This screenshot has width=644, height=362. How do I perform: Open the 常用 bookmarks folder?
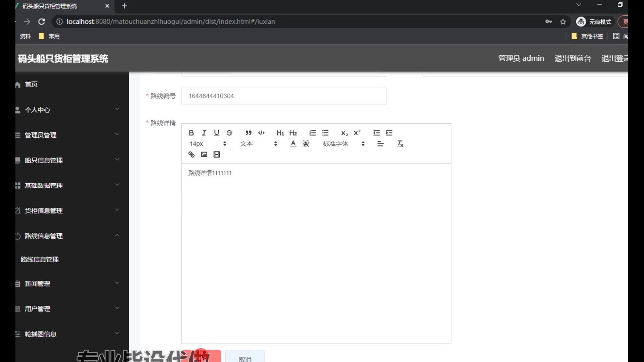49,36
